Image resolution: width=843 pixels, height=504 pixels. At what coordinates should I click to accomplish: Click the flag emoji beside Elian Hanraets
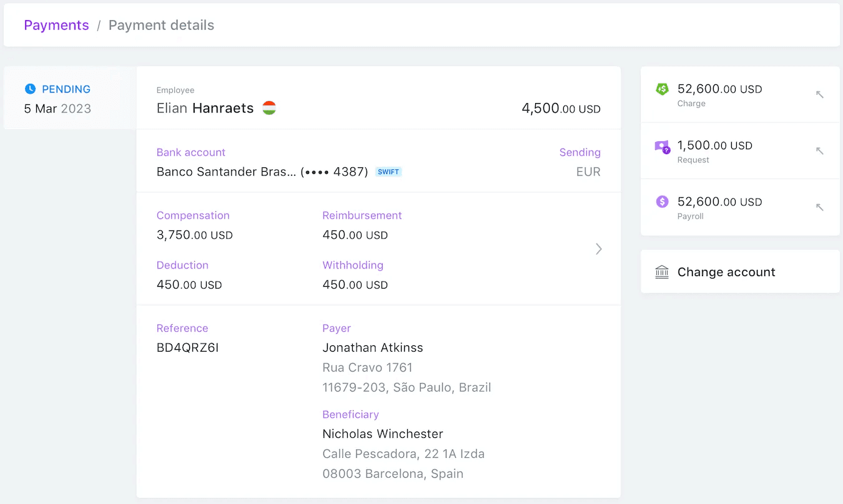coord(269,107)
